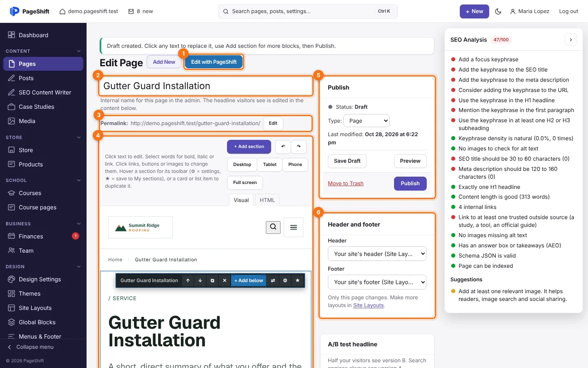Click the page title input field
Screen dimensions: 588x368
click(x=206, y=86)
